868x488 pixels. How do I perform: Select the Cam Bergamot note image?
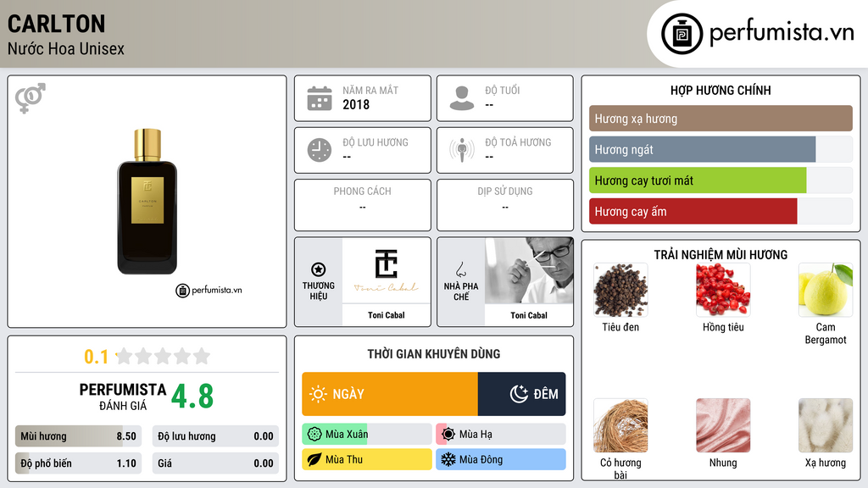(x=826, y=290)
